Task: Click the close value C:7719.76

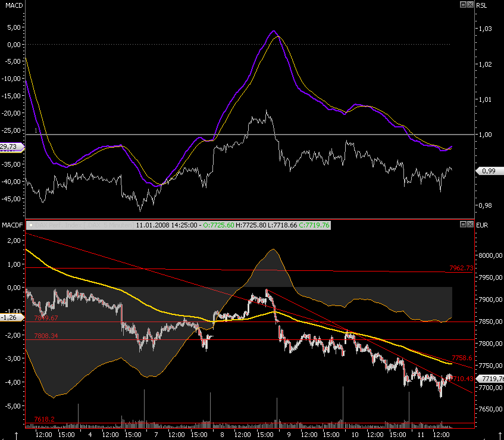Action: pyautogui.click(x=314, y=225)
